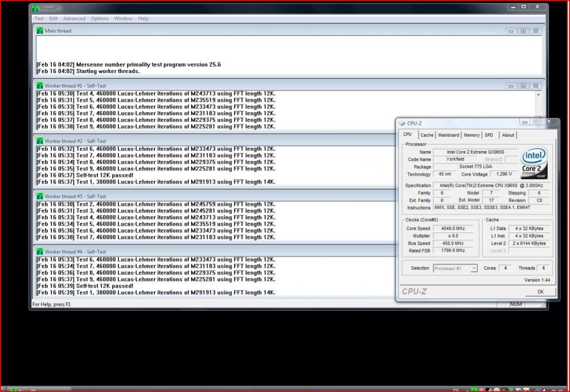Click Worker #4 line 'Test 1' for M291913
Viewport: 570px width, 392px height.
156,292
